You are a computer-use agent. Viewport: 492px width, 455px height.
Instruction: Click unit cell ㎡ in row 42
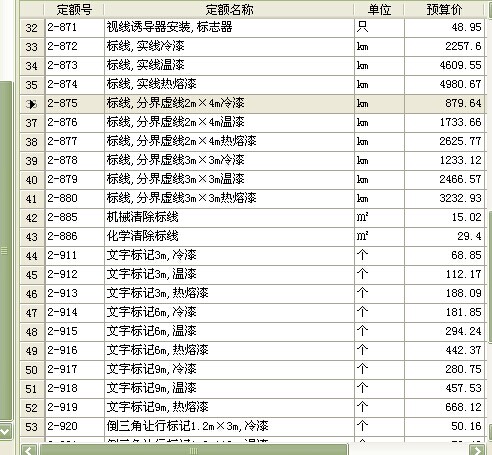pyautogui.click(x=379, y=218)
